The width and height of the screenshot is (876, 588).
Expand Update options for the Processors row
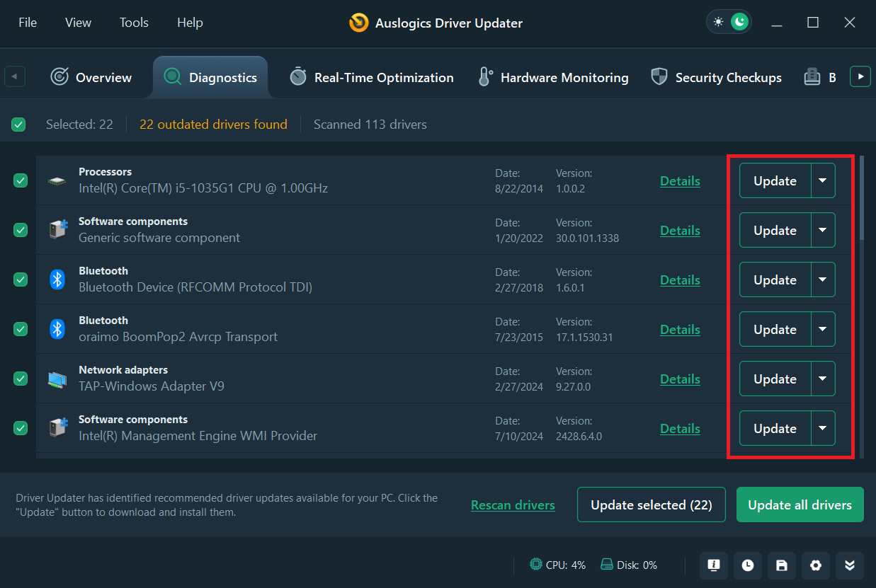[823, 180]
